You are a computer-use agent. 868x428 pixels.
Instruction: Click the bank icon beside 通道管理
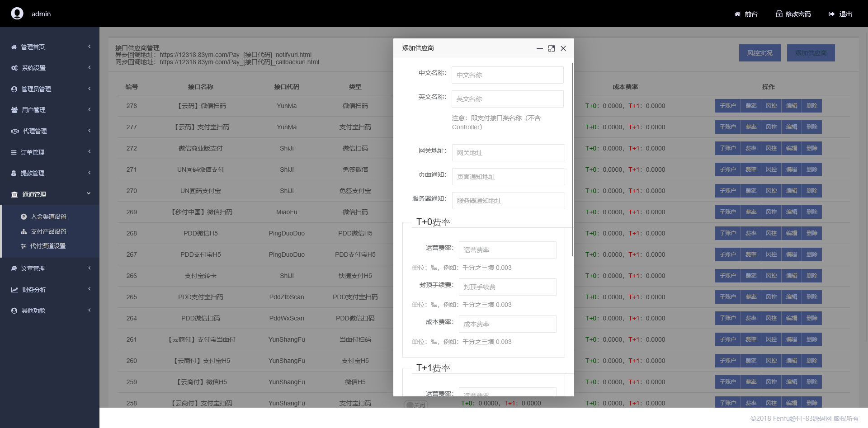coord(14,194)
